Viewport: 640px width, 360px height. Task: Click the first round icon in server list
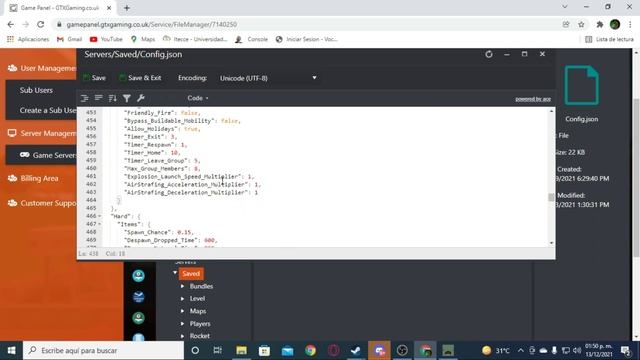coord(138,276)
